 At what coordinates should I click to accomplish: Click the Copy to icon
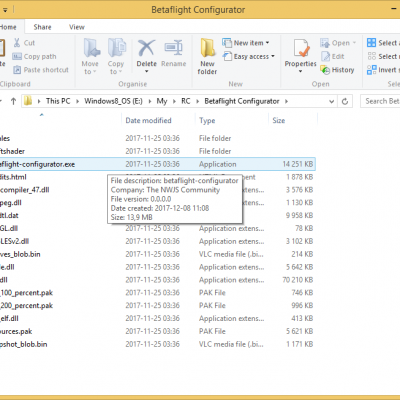pyautogui.click(x=117, y=48)
